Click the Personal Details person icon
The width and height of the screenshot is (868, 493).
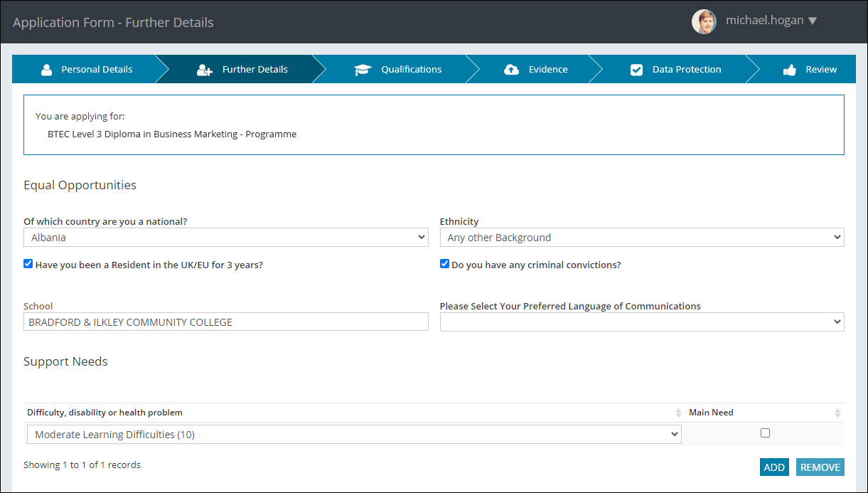[x=47, y=70]
